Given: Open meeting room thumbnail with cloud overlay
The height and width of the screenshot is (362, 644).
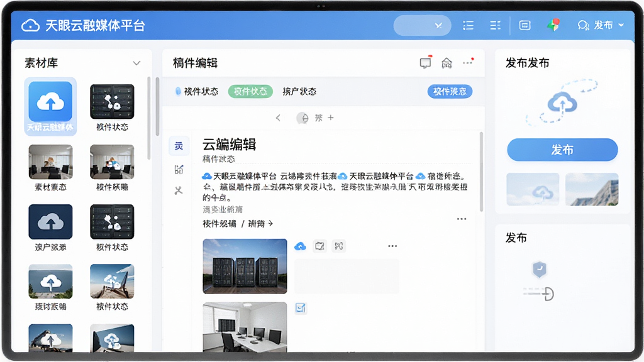Looking at the screenshot, I should tap(112, 162).
